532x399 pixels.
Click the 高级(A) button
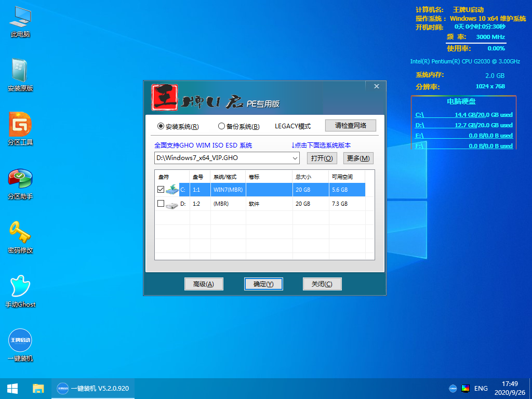[x=204, y=284]
